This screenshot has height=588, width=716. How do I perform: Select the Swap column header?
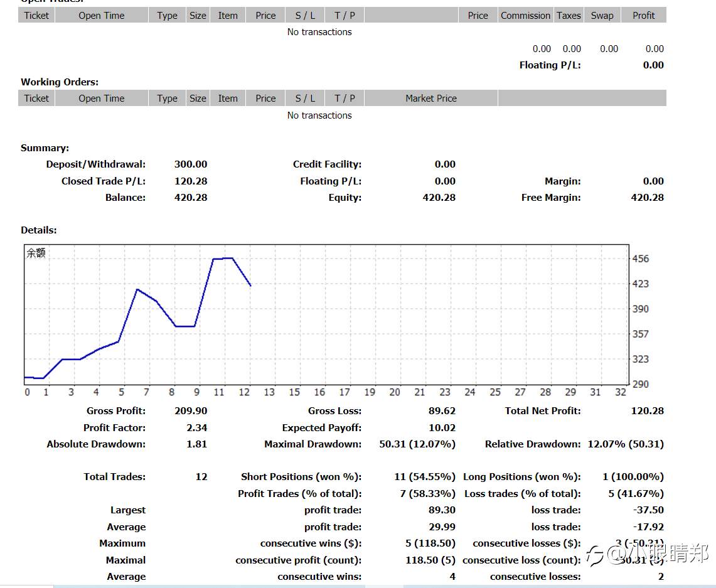[602, 16]
